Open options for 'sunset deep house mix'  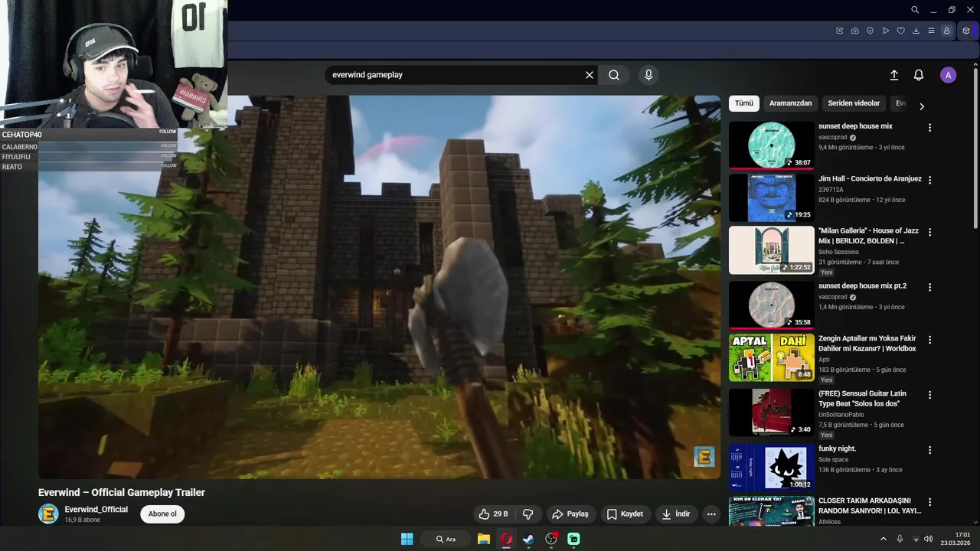tap(930, 128)
